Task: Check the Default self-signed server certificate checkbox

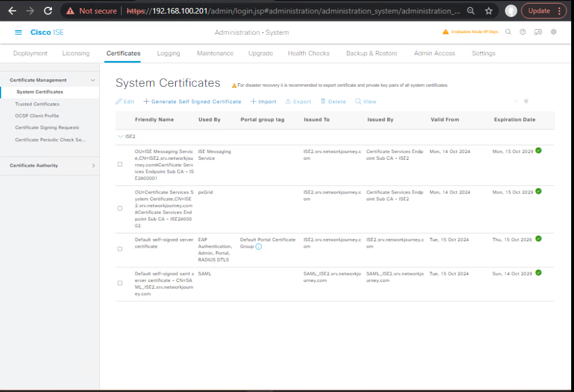Action: [x=120, y=249]
